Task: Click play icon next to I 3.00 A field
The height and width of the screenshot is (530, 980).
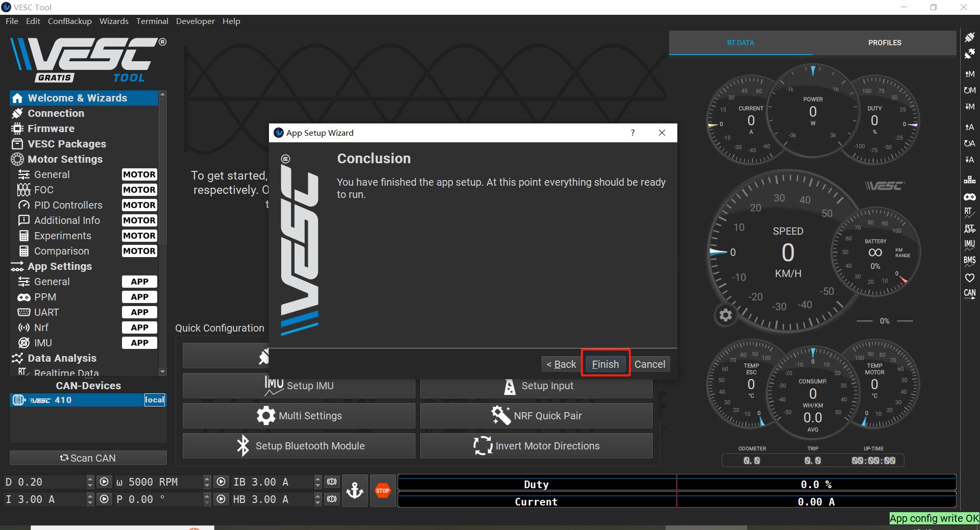Action: point(104,499)
